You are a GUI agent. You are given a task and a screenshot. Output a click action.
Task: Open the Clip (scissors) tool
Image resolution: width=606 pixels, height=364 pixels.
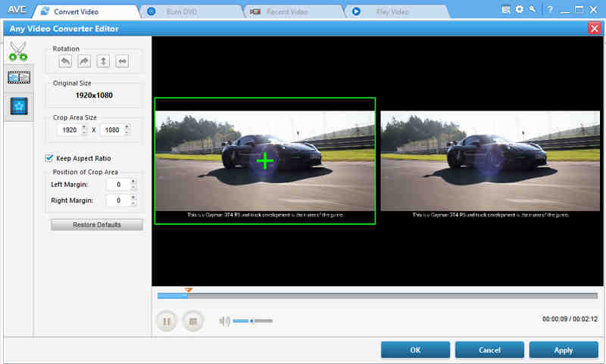click(18, 51)
